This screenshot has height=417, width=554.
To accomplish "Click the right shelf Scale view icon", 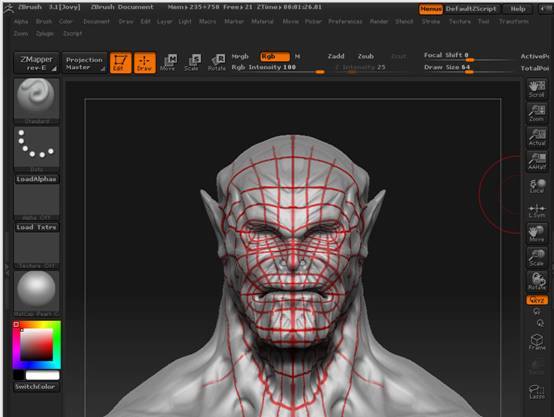I will coord(537,258).
